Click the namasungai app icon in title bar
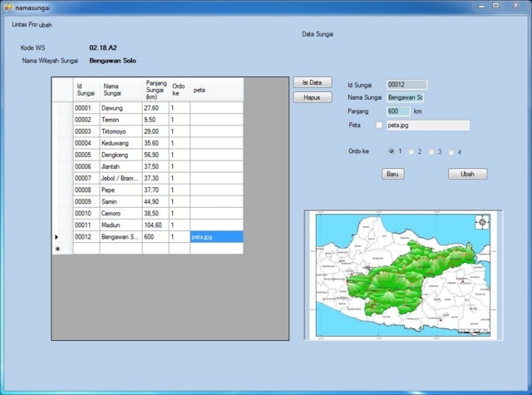 [8, 7]
